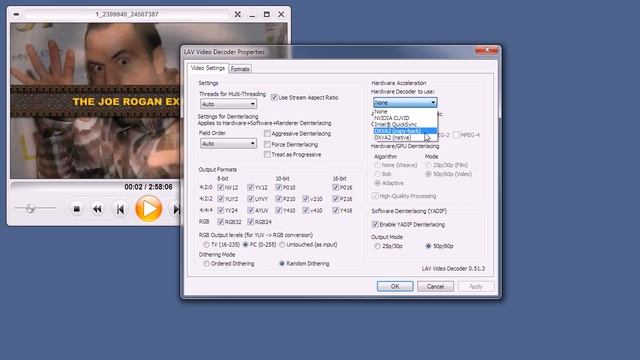Select 25p/30p YADIF output mode

pos(378,246)
